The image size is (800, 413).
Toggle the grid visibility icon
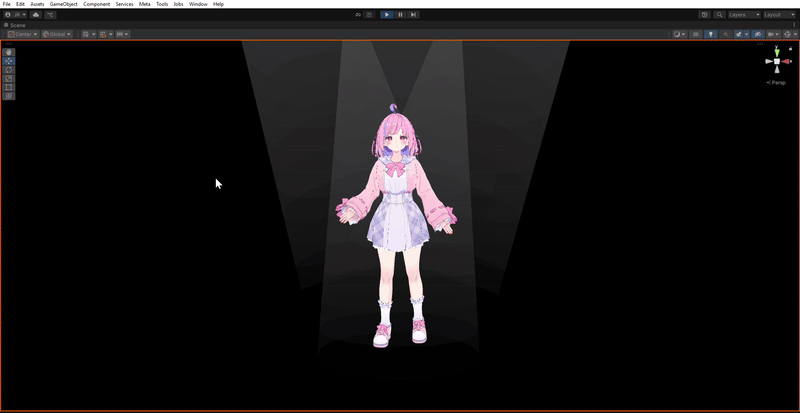pyautogui.click(x=86, y=34)
